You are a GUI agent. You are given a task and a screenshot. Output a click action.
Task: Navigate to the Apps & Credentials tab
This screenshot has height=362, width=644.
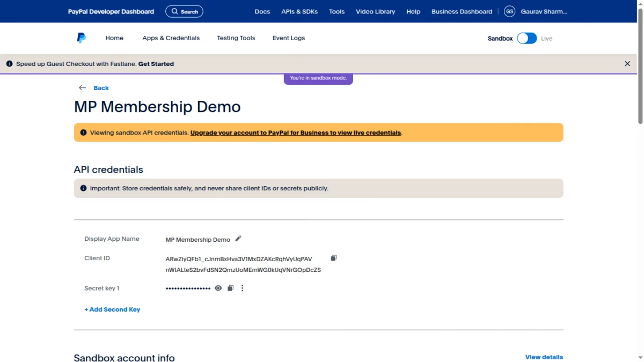pyautogui.click(x=171, y=38)
